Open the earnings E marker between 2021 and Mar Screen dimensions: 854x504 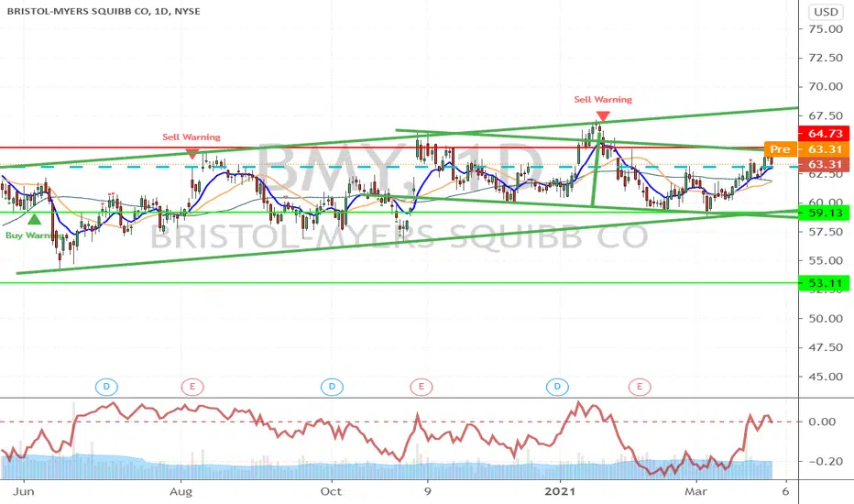point(640,387)
